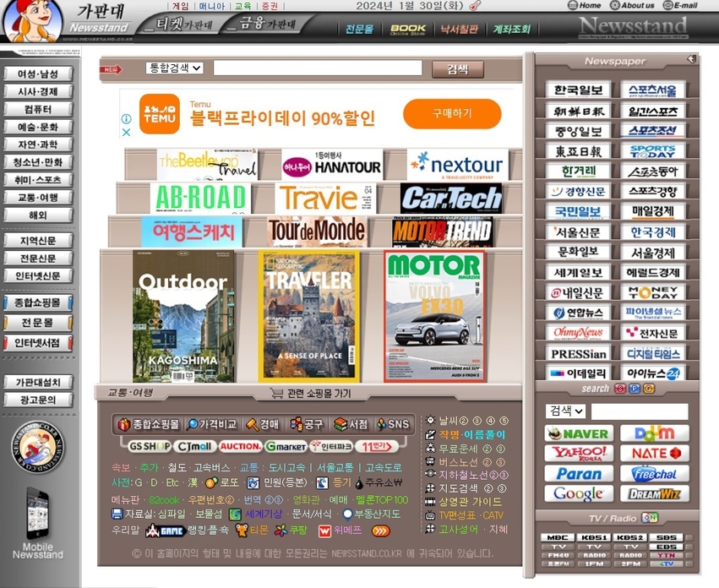Click the Temu ad info icon

coord(126,119)
